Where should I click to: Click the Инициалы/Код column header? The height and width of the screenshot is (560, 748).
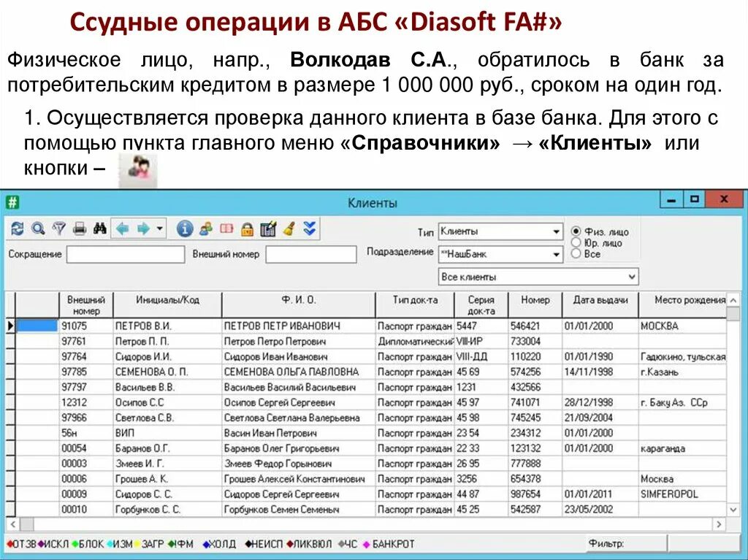click(x=167, y=305)
